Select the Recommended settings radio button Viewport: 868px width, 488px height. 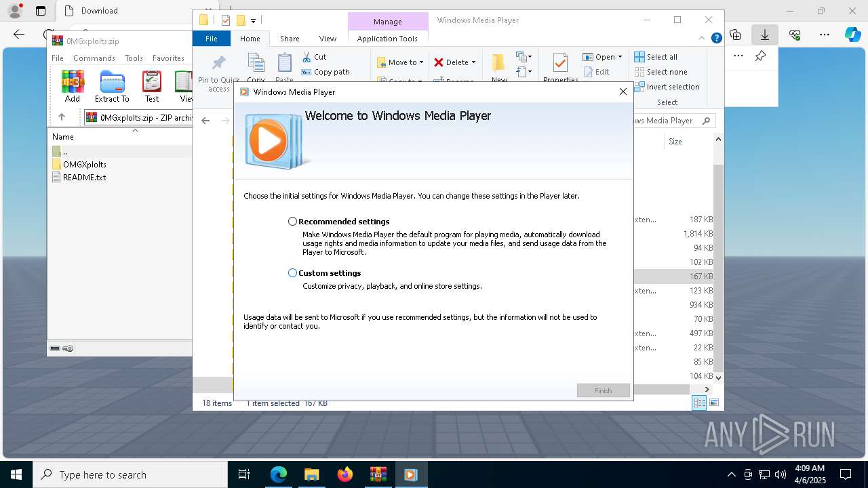tap(292, 222)
